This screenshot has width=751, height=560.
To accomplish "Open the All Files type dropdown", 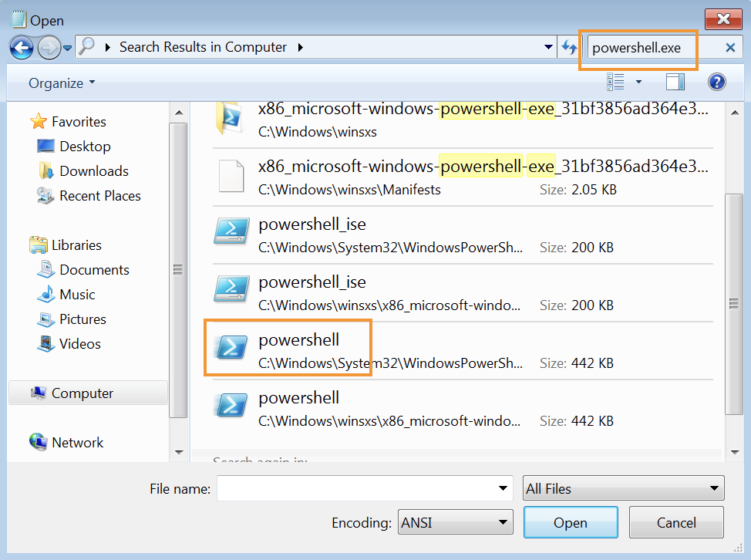I will click(x=623, y=488).
